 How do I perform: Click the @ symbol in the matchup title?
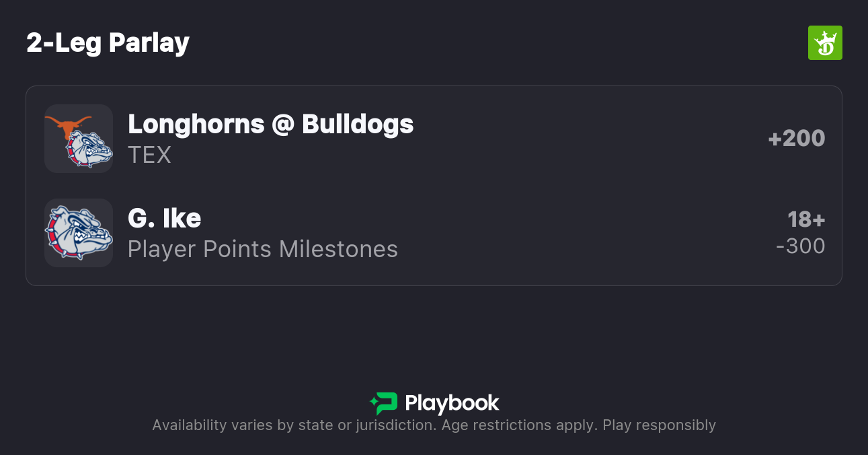coord(283,124)
